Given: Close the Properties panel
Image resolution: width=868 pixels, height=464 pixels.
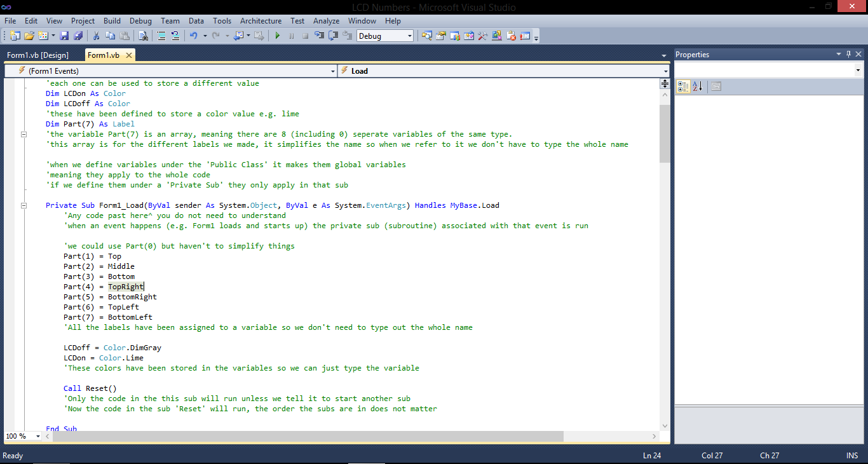Looking at the screenshot, I should click(x=858, y=55).
